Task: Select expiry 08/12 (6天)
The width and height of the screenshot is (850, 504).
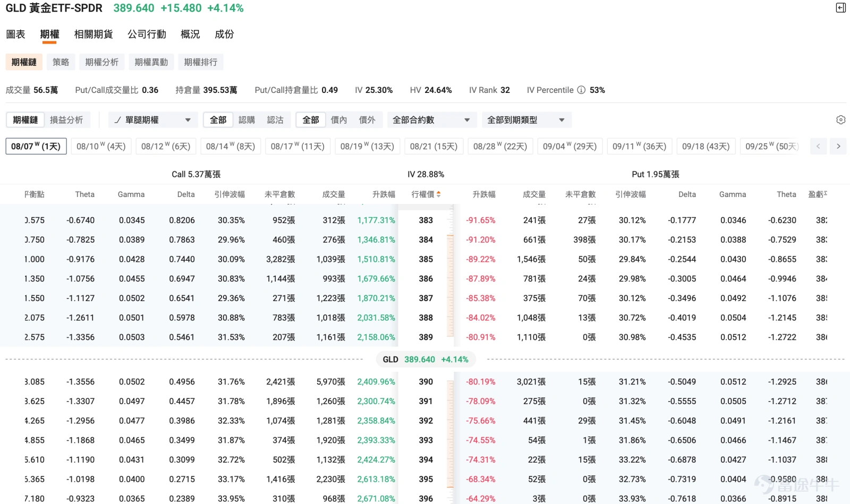Action: (x=166, y=146)
